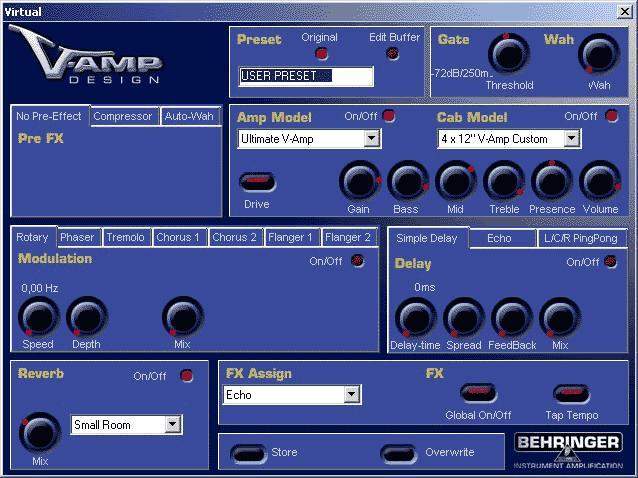Click the Delay-time knob
Image resolution: width=638 pixels, height=478 pixels.
click(415, 318)
